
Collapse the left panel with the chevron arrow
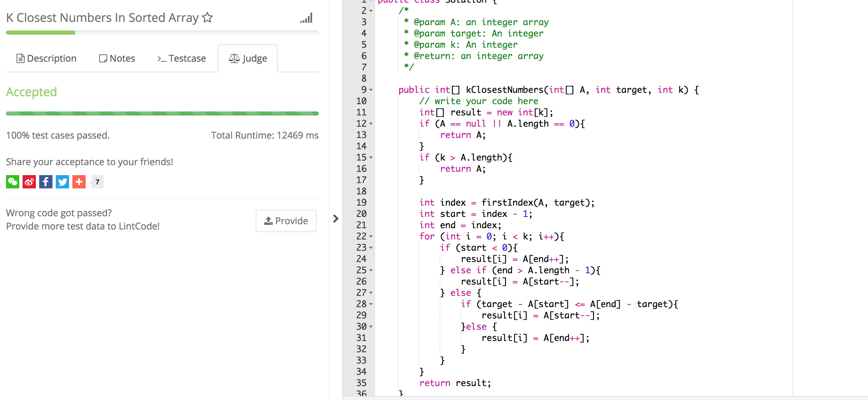click(x=335, y=219)
